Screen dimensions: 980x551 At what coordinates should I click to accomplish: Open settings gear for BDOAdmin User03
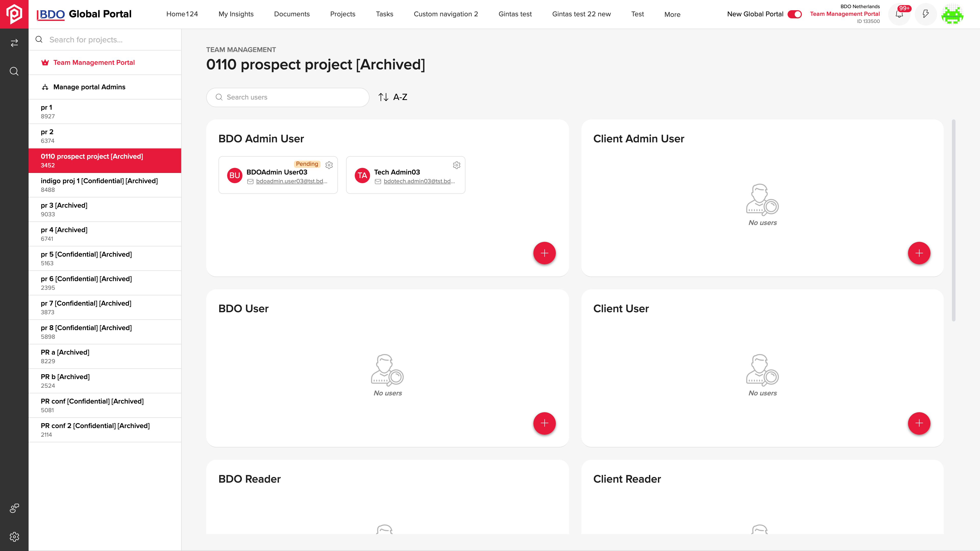click(x=329, y=165)
